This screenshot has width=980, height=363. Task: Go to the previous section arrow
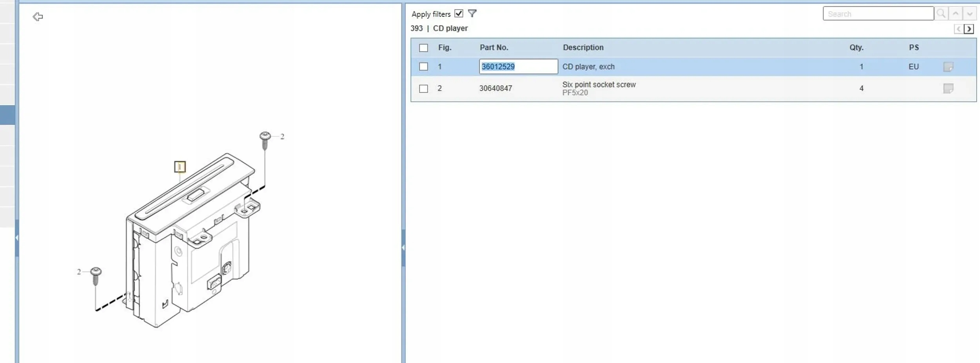(958, 29)
